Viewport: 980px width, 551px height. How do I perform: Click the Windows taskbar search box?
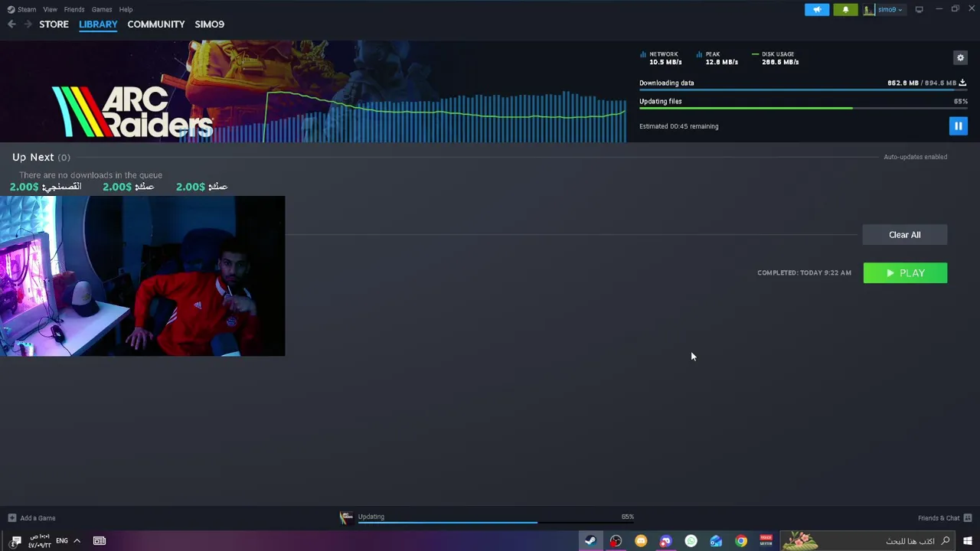(867, 541)
